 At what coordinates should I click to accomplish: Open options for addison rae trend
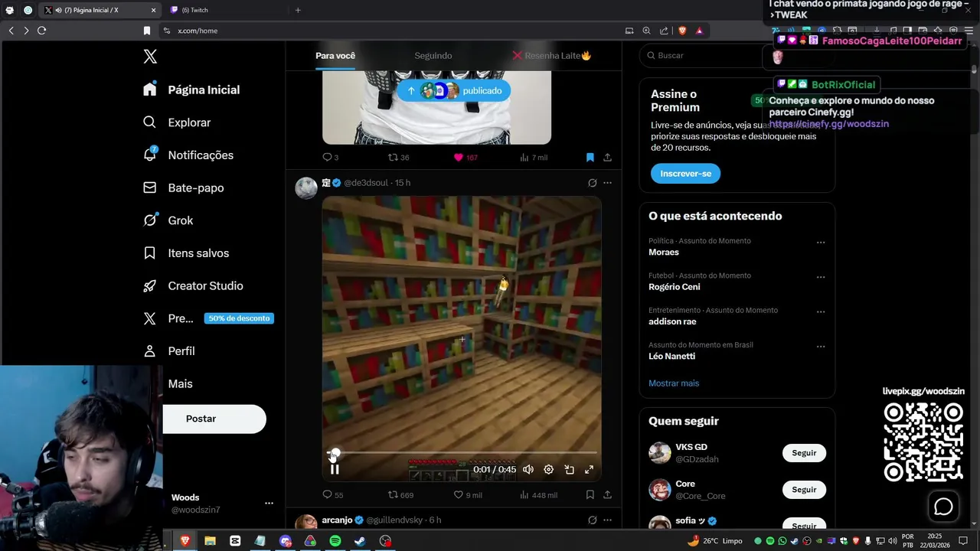[x=821, y=312]
